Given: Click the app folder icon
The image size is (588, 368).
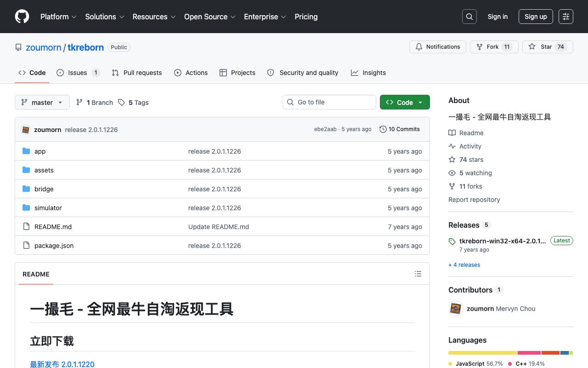Looking at the screenshot, I should tap(26, 151).
